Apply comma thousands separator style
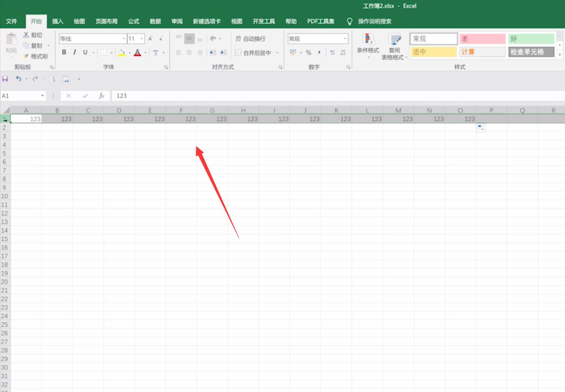Screen dimensions: 565x392 [319, 52]
